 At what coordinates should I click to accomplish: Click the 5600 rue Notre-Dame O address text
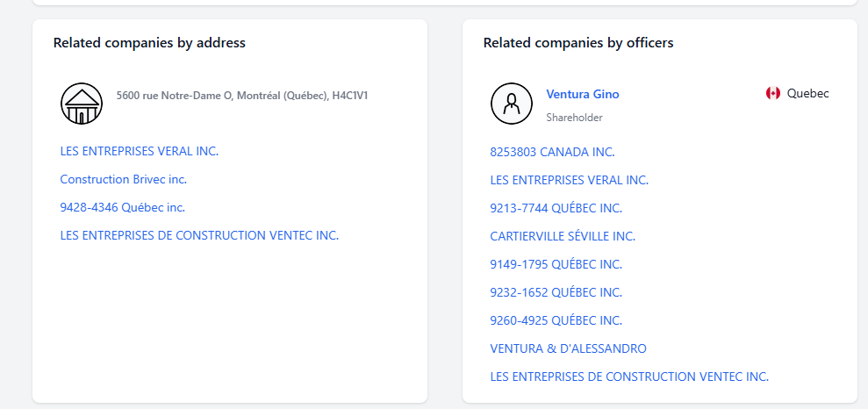(242, 96)
